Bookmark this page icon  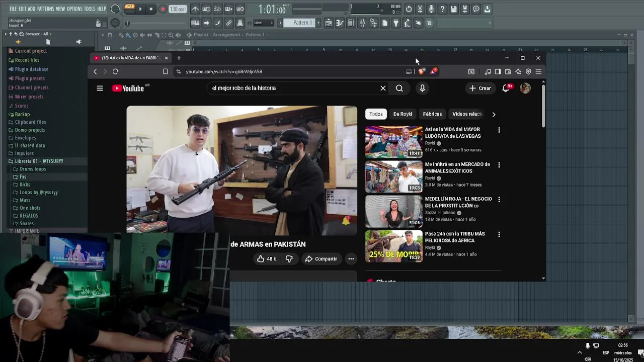[x=165, y=71]
